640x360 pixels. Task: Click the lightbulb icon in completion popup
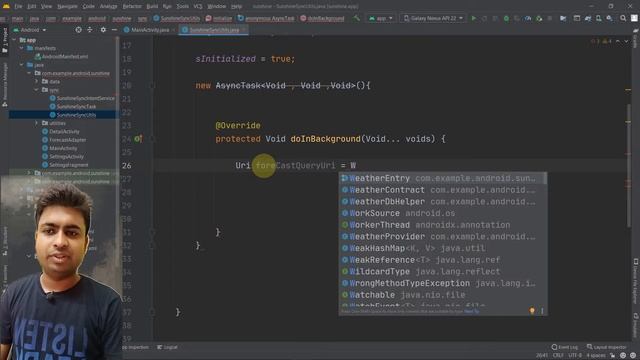(x=532, y=311)
